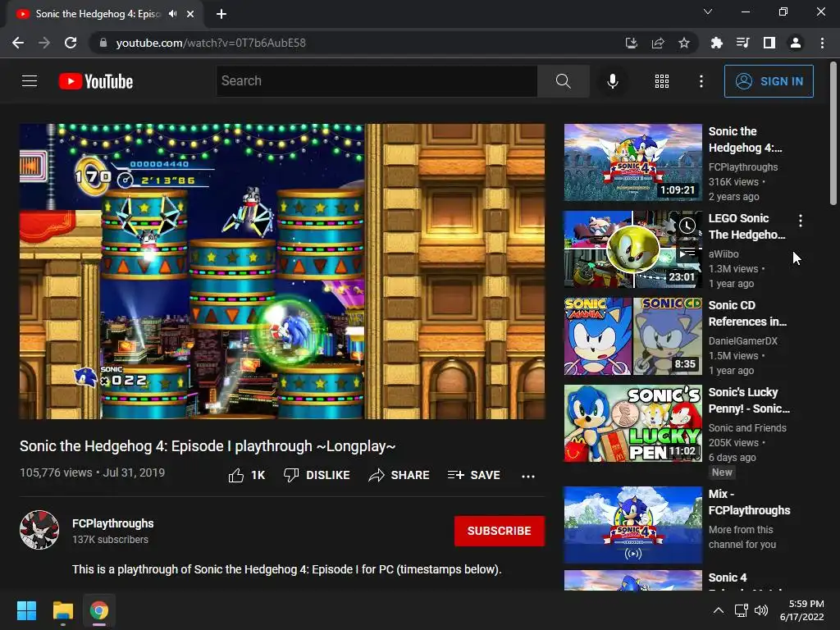
Task: Open Mix - FCPlaythroughs playlist
Action: click(x=749, y=502)
